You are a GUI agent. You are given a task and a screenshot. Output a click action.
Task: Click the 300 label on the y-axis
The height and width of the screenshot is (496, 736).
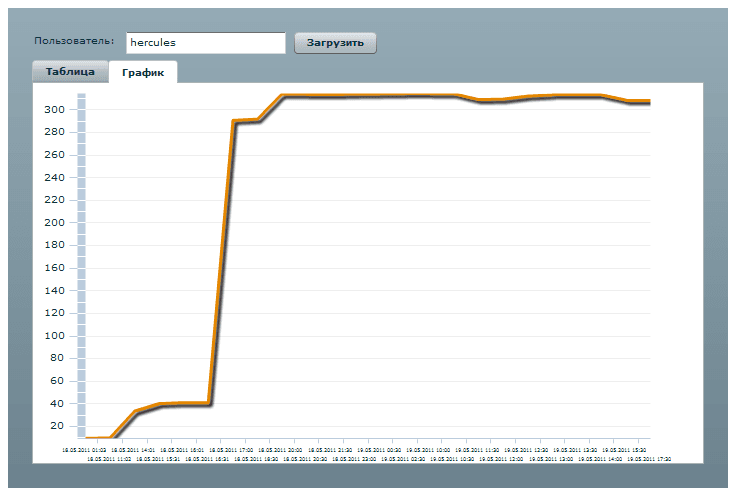click(54, 109)
